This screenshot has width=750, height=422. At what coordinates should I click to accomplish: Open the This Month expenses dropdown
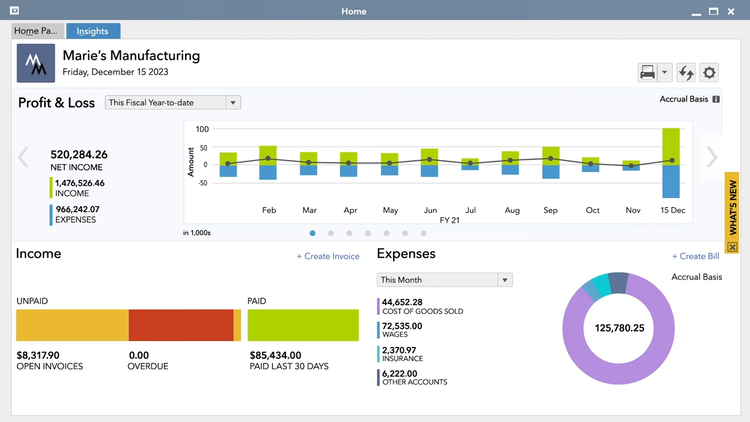click(x=444, y=280)
